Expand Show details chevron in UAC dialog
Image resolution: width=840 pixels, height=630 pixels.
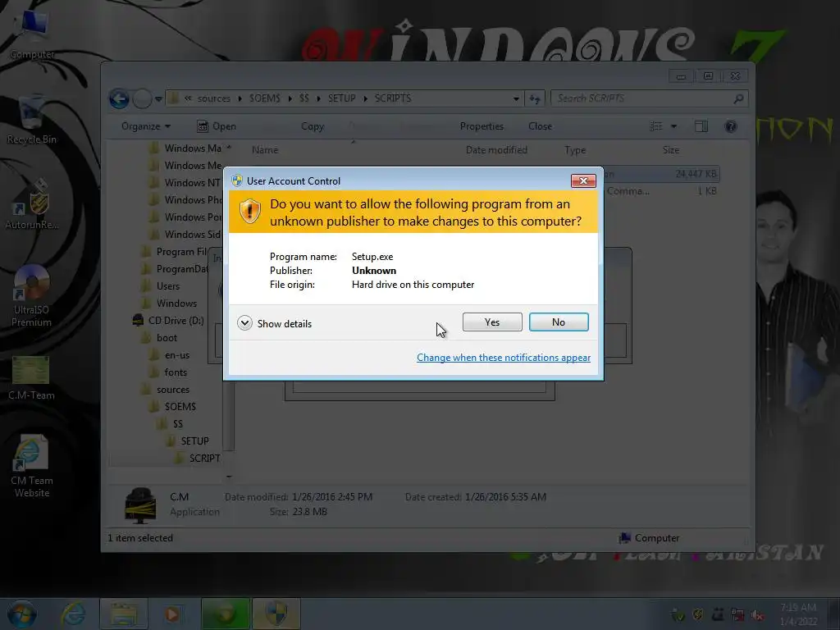[x=244, y=323]
